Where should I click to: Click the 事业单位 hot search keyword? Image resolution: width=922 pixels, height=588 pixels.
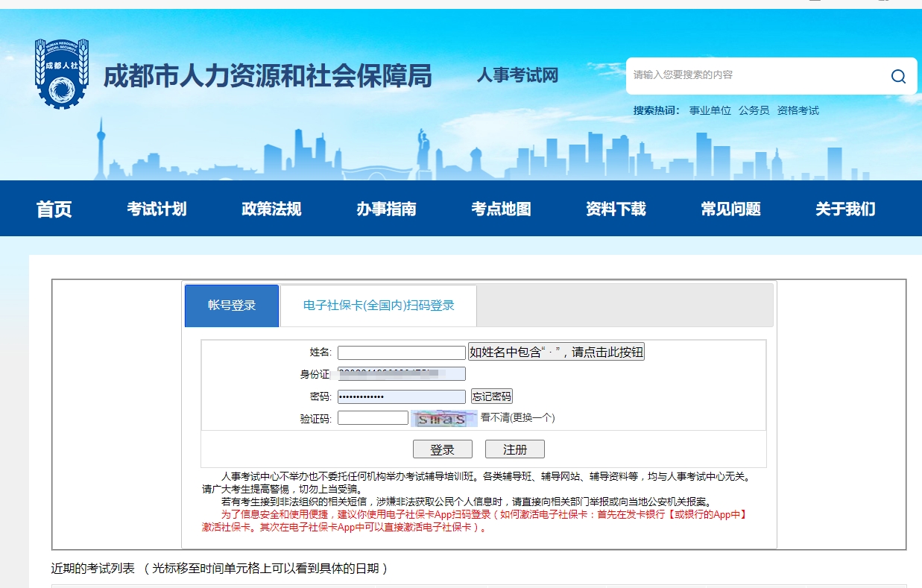click(x=710, y=110)
